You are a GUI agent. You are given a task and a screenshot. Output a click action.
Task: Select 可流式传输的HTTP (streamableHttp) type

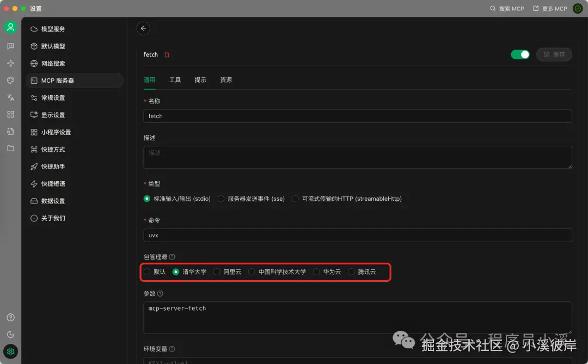coord(347,199)
